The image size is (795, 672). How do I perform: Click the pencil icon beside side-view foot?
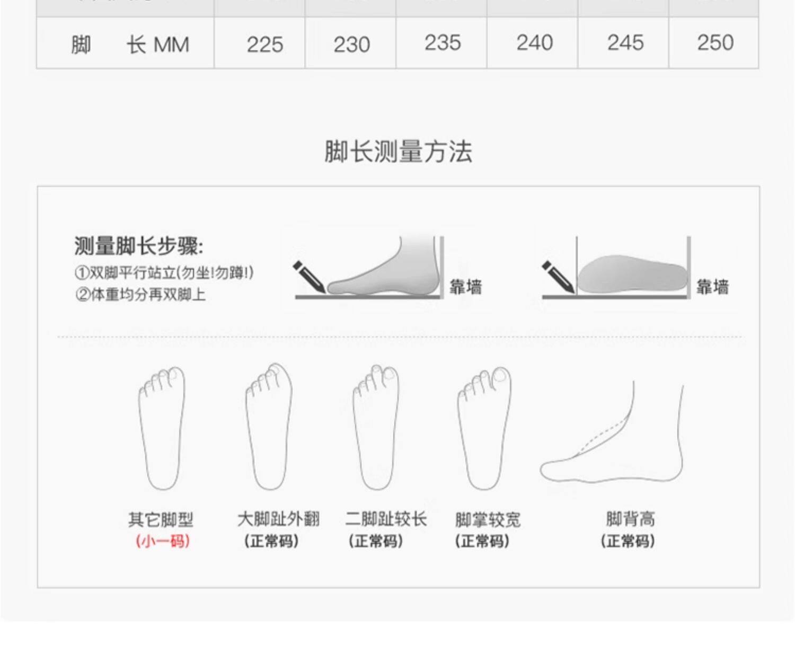pyautogui.click(x=308, y=277)
